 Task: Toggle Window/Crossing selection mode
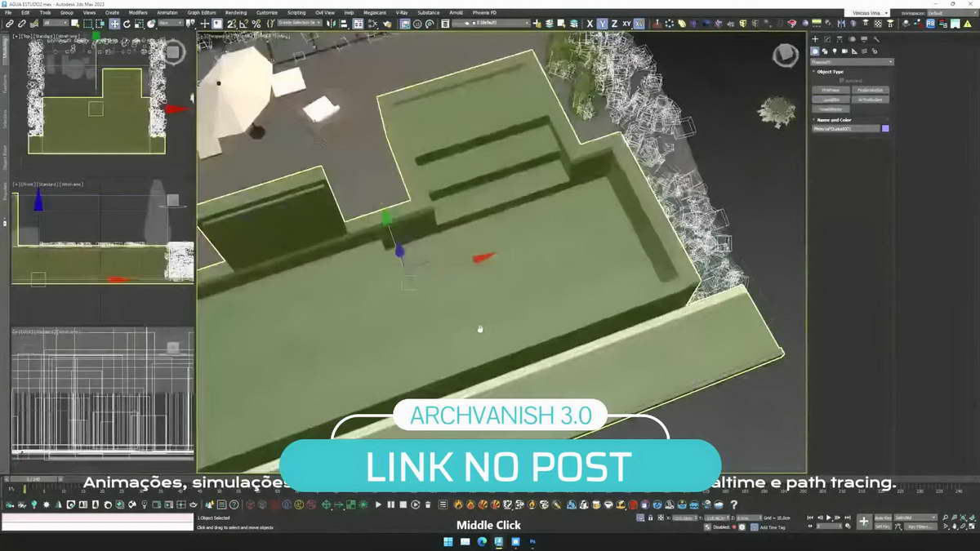(x=100, y=24)
